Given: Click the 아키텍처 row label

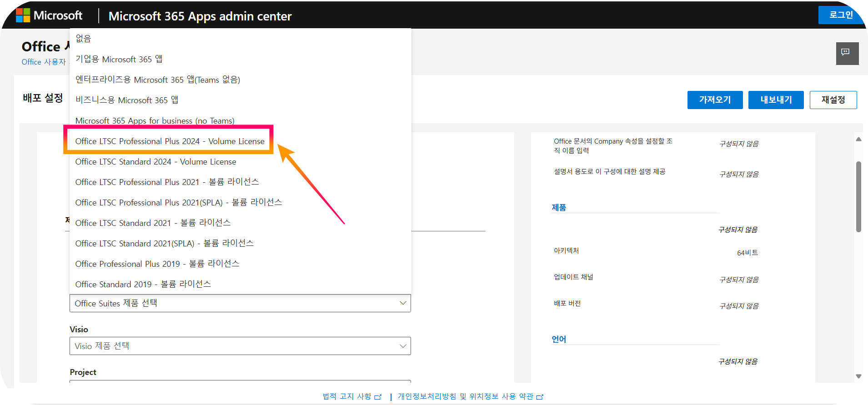Looking at the screenshot, I should click(x=566, y=250).
